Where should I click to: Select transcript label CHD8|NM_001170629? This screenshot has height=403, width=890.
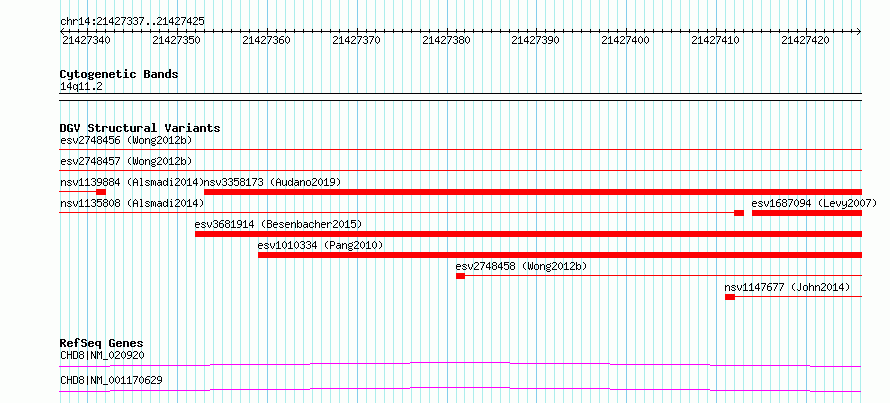[x=111, y=380]
